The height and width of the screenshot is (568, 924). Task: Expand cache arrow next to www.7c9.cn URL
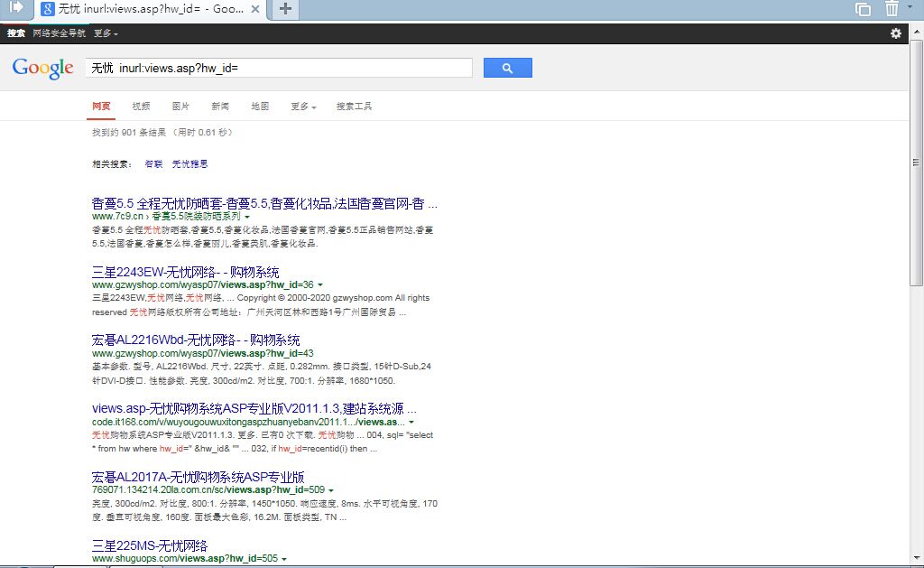pos(247,217)
